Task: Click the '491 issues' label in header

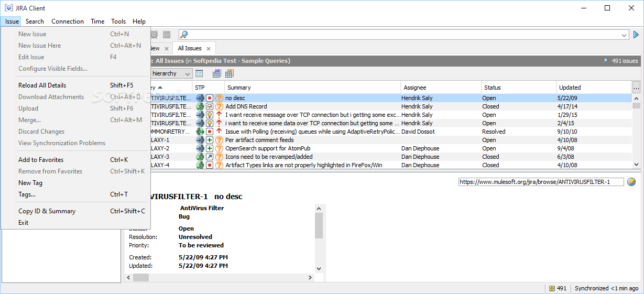Action: tap(625, 61)
